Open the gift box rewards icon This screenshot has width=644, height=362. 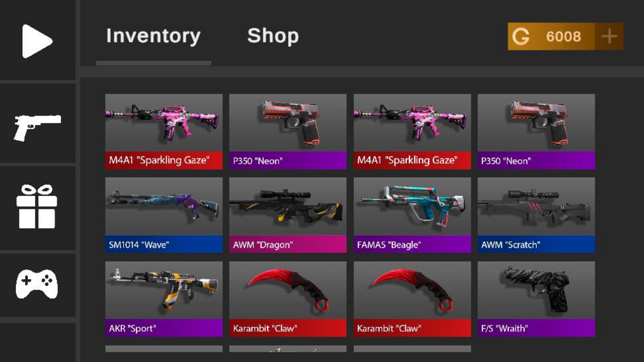37,206
